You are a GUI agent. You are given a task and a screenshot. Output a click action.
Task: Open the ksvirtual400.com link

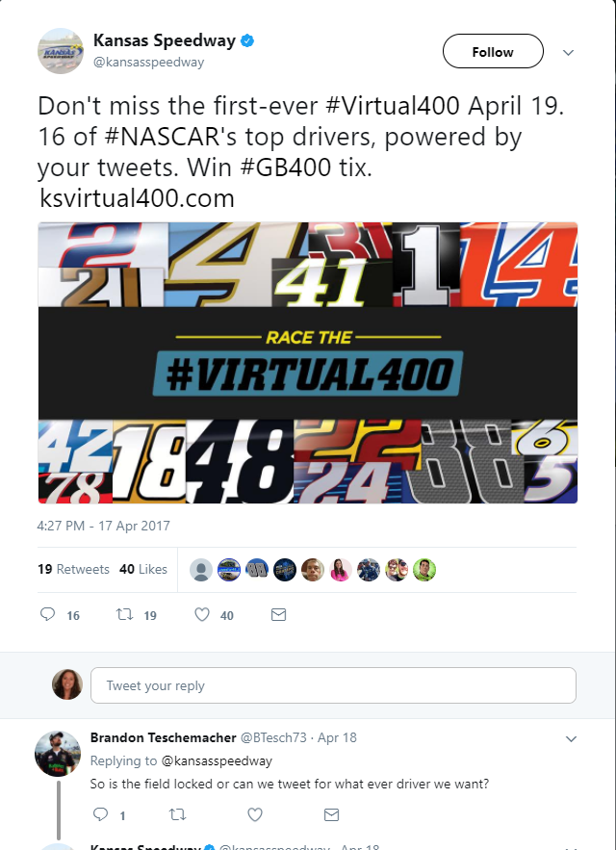pyautogui.click(x=137, y=198)
